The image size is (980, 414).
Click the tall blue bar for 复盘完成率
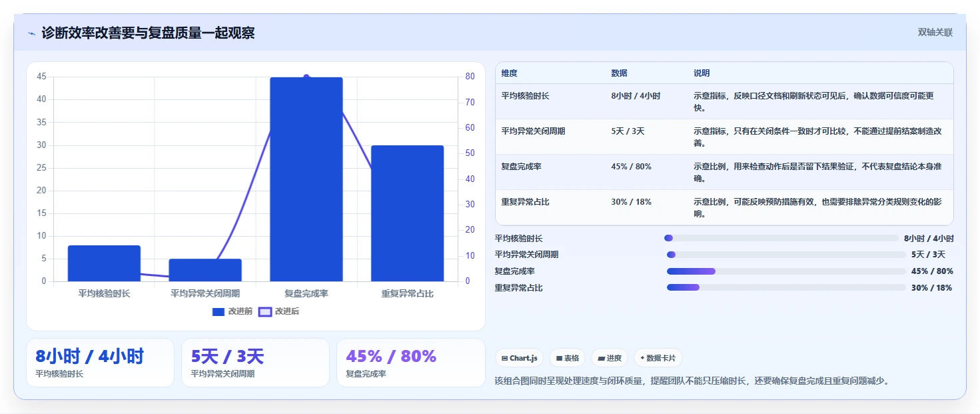pos(306,179)
